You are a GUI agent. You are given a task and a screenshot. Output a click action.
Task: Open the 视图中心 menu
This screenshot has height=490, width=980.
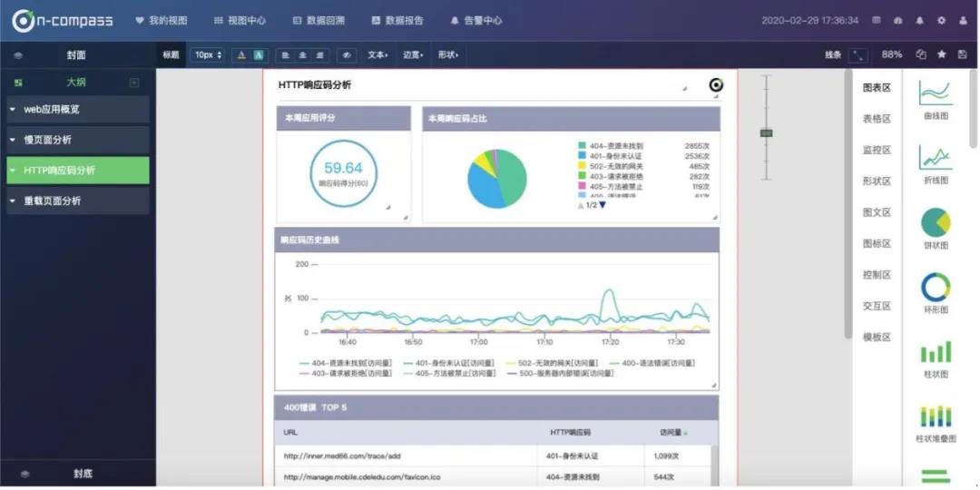(x=240, y=20)
